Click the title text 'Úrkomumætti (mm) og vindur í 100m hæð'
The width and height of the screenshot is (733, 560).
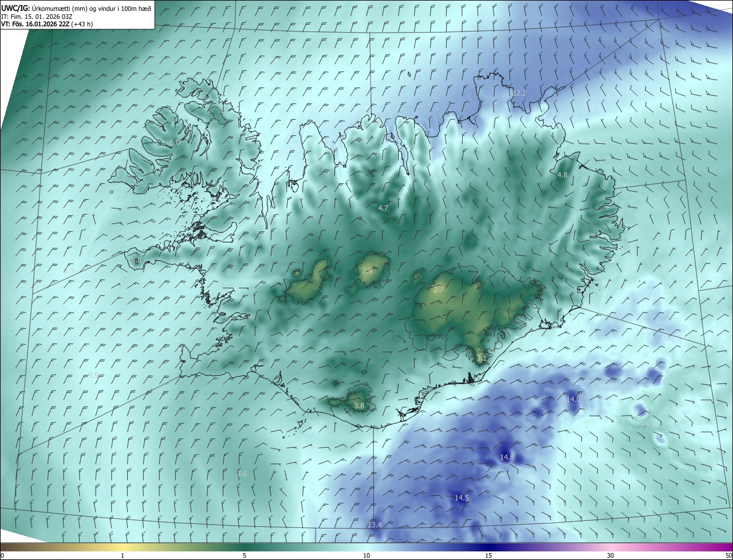[x=92, y=9]
